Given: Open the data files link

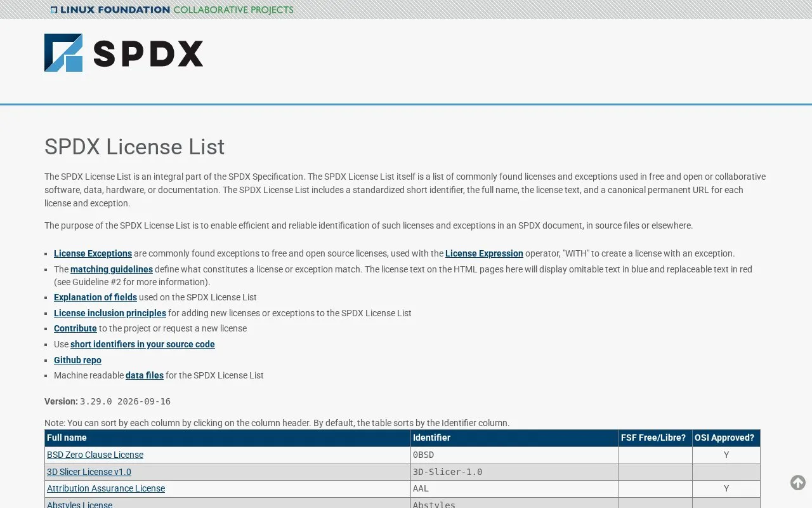Looking at the screenshot, I should click(x=145, y=375).
